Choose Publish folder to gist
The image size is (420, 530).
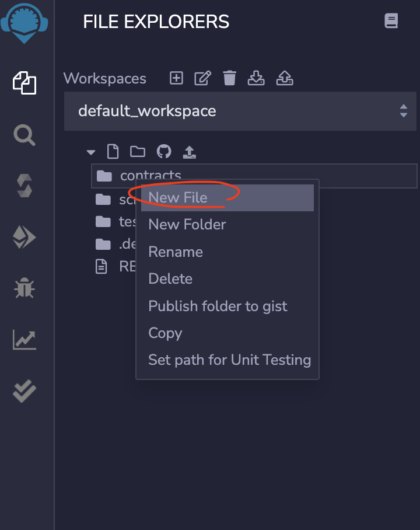(228, 306)
